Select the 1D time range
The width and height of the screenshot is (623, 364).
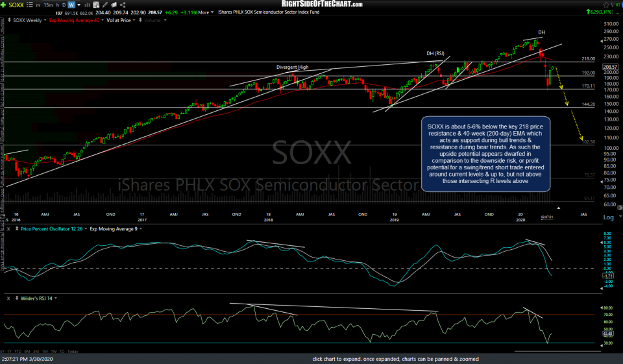coord(62,351)
